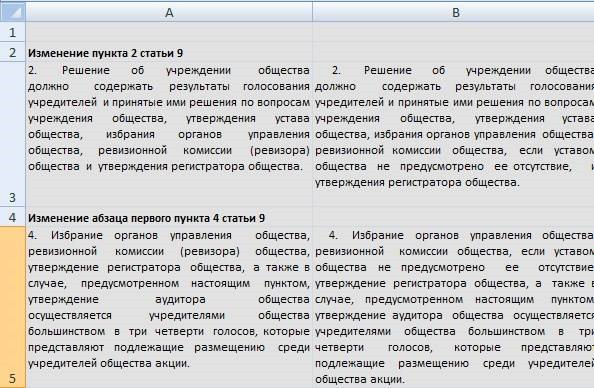The height and width of the screenshot is (388, 594).
Task: Click empty cell B2
Action: [x=453, y=52]
